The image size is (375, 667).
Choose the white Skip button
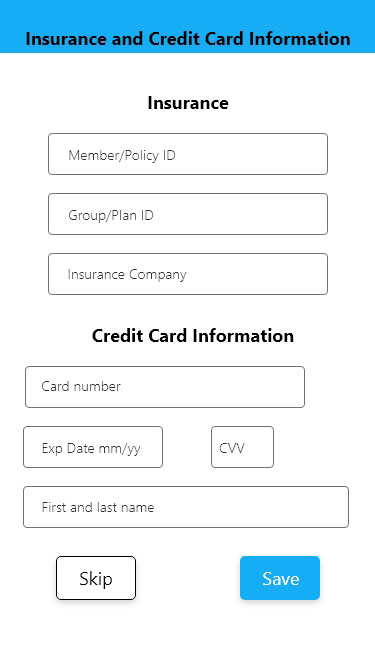pos(96,578)
